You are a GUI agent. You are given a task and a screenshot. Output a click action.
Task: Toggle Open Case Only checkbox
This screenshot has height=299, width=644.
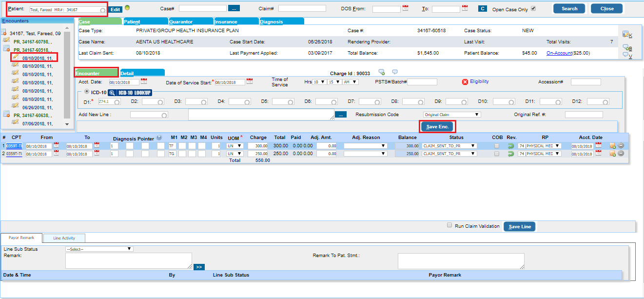533,8
